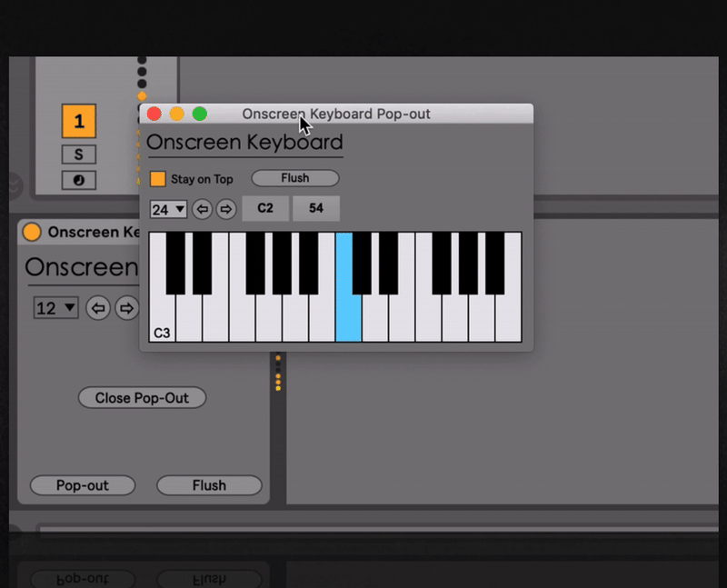Toggle the track arm record button
Image resolution: width=727 pixels, height=588 pixels.
pyautogui.click(x=79, y=180)
